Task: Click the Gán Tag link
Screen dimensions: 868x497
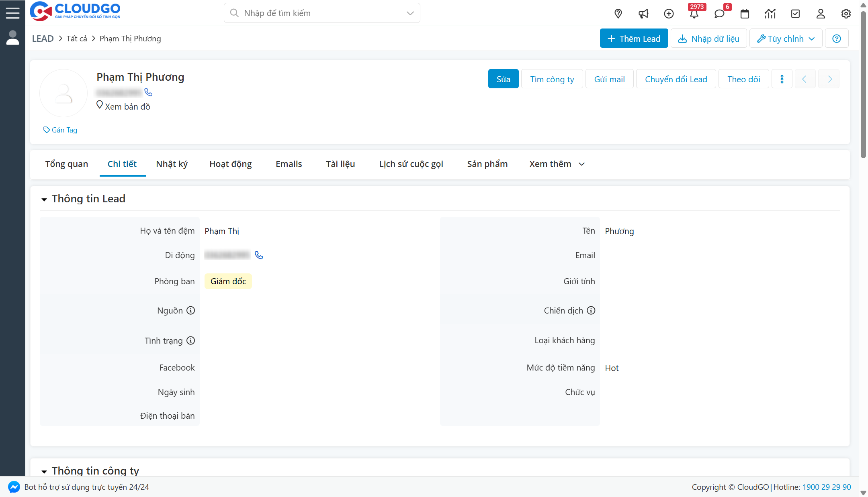Action: tap(60, 130)
